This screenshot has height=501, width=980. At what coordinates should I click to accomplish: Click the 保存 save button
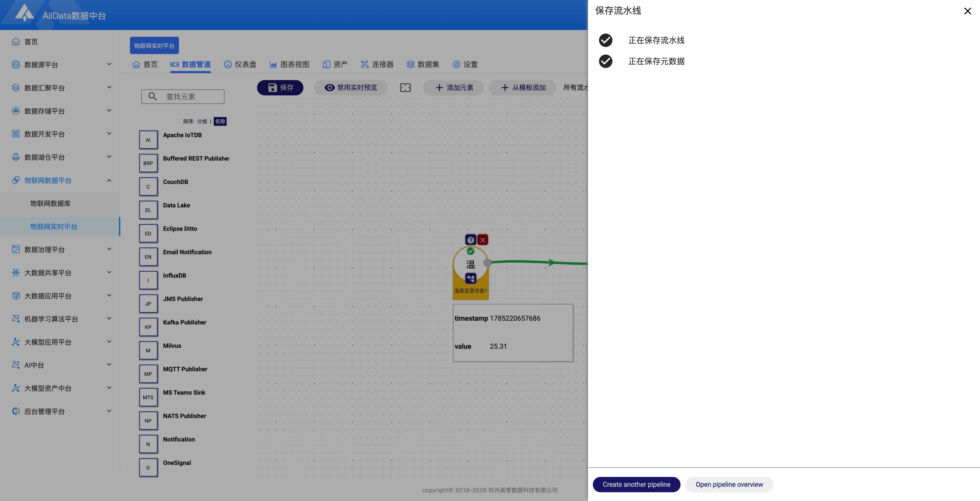[280, 88]
